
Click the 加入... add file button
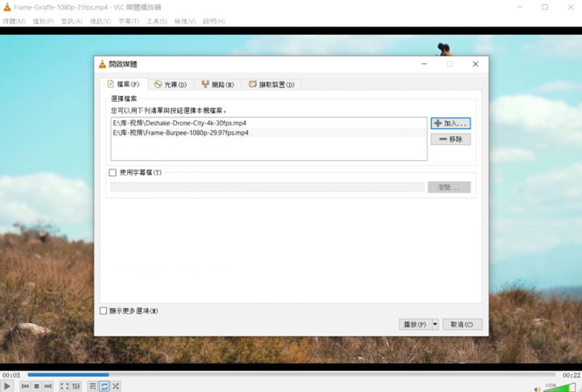(x=450, y=124)
